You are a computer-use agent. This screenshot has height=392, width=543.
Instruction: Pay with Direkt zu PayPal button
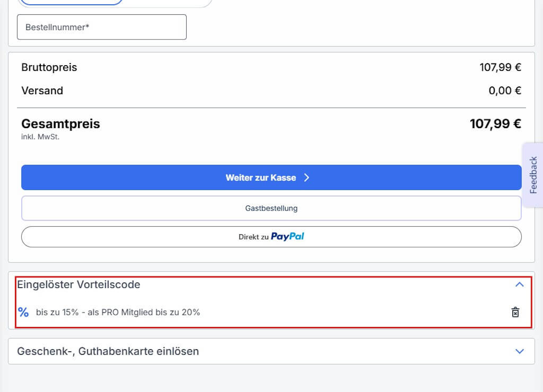[x=271, y=237]
